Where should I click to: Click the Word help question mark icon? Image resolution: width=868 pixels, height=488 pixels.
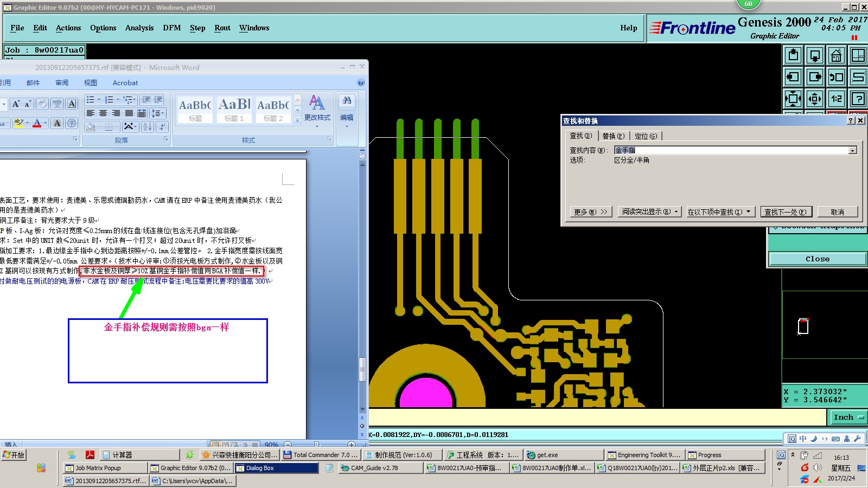[361, 82]
